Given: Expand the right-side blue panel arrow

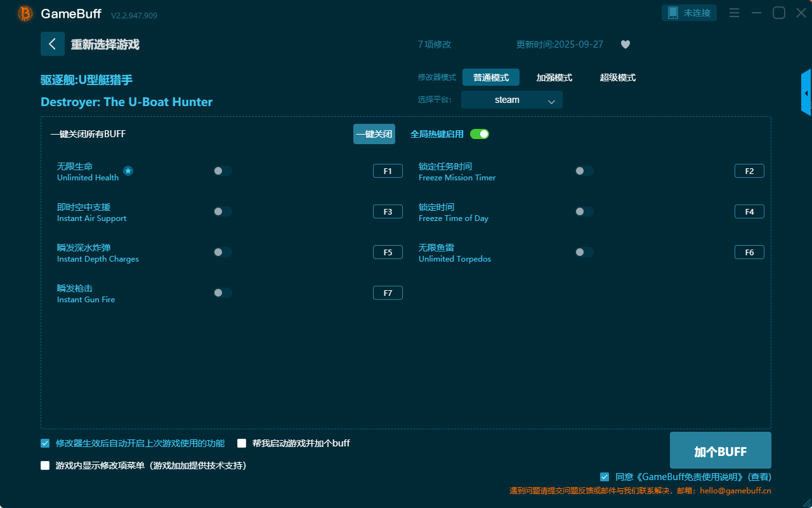Looking at the screenshot, I should click(x=806, y=93).
